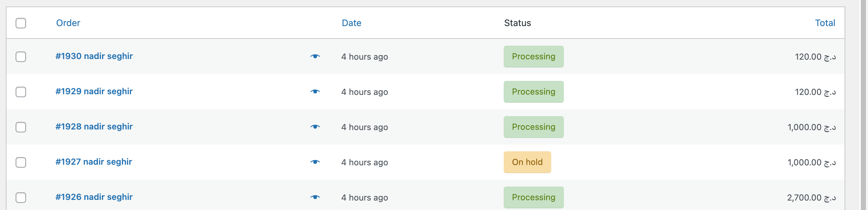Click the Processing badge for order #1926

click(x=533, y=197)
